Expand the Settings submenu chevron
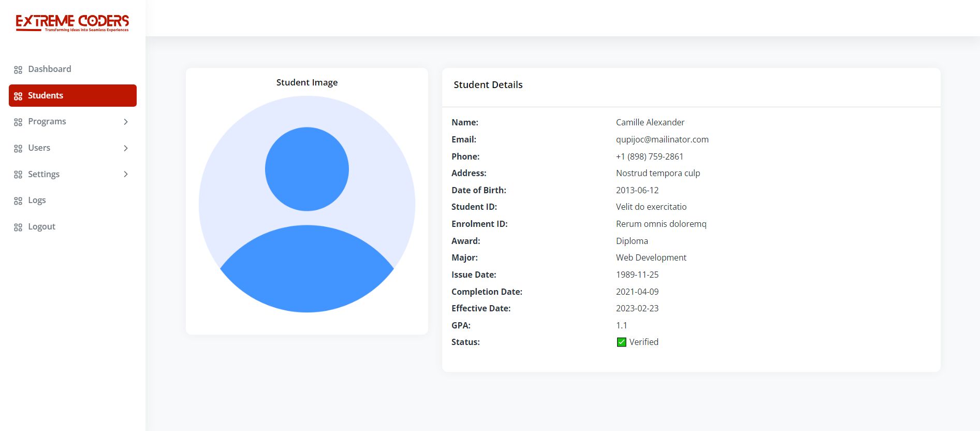 pyautogui.click(x=126, y=174)
